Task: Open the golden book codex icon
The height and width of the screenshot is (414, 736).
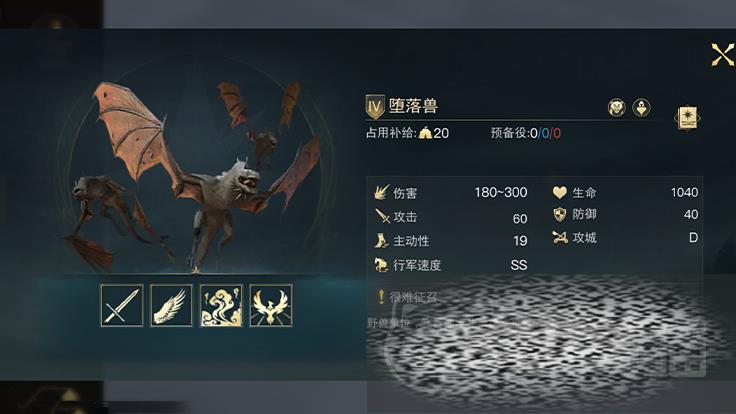Action: click(688, 118)
